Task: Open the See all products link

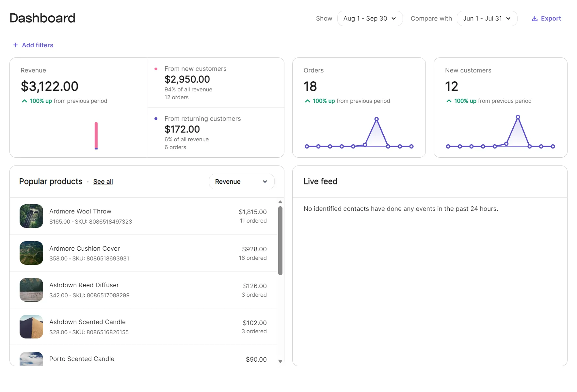Action: click(x=103, y=181)
